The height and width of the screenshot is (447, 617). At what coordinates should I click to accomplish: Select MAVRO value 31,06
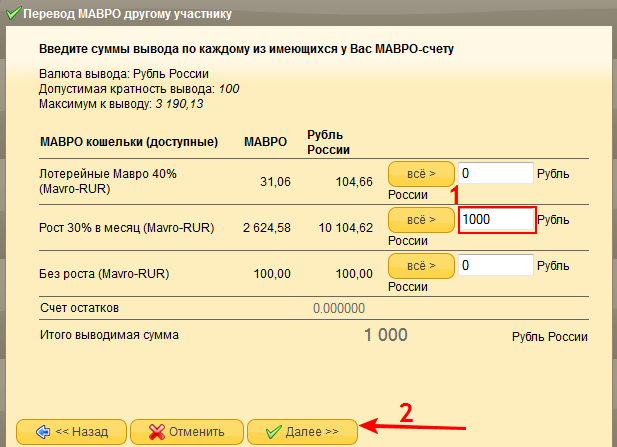click(x=275, y=182)
